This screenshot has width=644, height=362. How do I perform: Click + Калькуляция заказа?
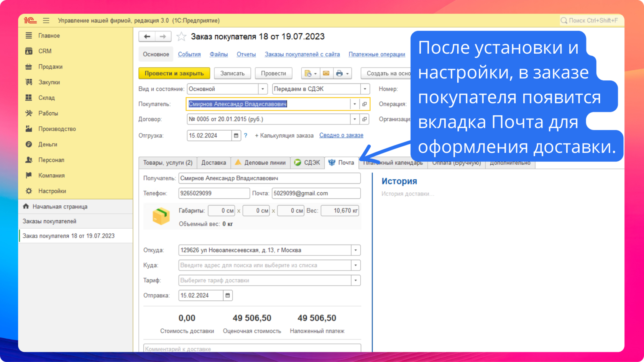point(284,136)
